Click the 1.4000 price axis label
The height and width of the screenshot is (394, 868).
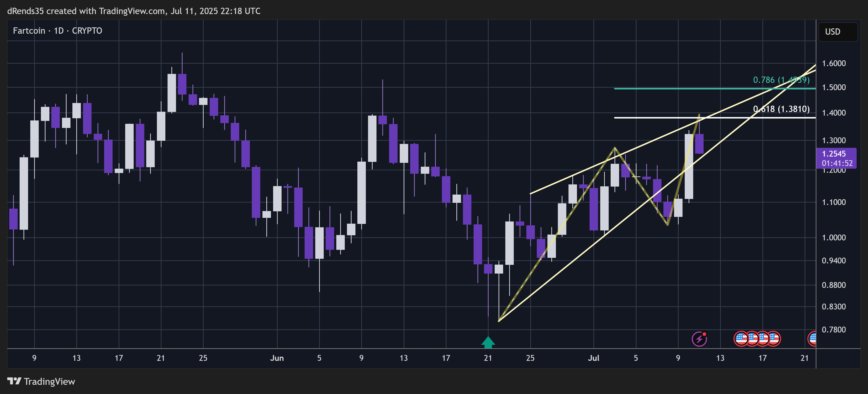coord(834,113)
